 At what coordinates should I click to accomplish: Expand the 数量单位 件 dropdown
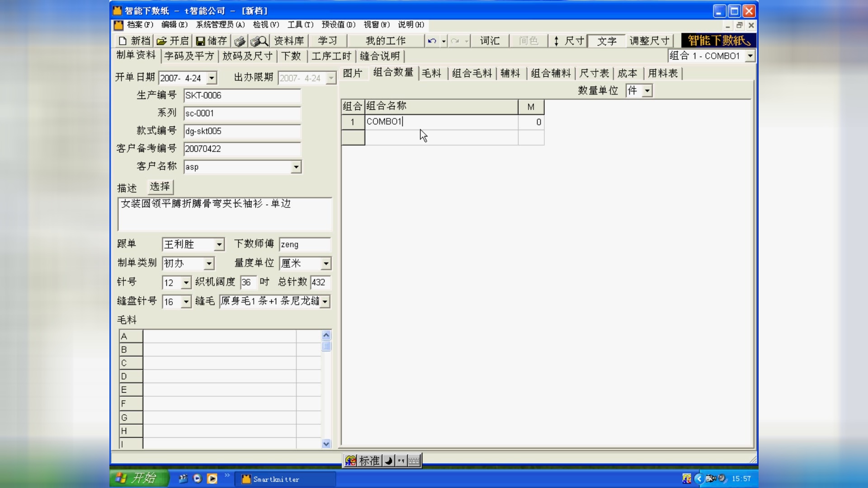[x=647, y=91]
